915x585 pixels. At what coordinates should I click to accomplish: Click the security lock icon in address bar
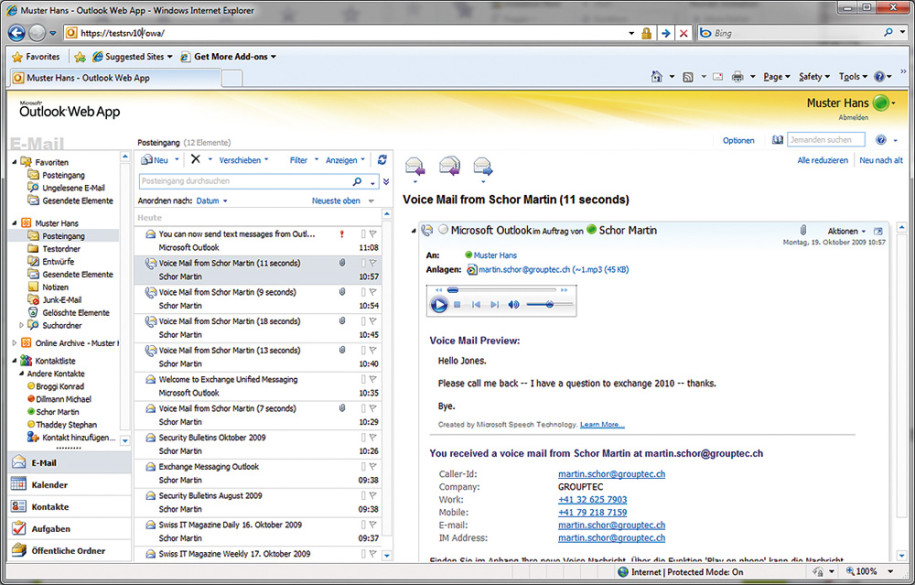[x=647, y=33]
